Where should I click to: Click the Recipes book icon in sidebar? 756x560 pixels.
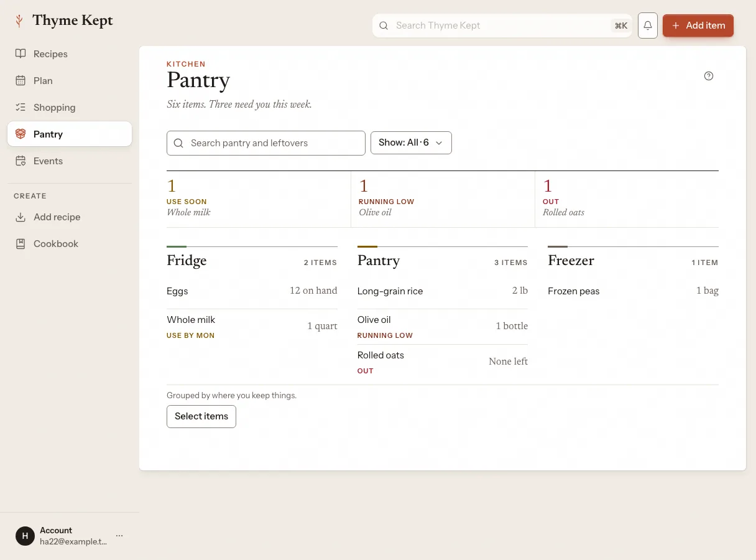pyautogui.click(x=21, y=54)
